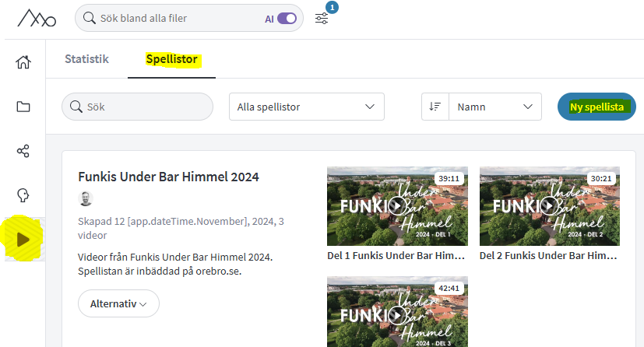
Task: Play the Del 1 video thumbnail
Action: (397, 206)
